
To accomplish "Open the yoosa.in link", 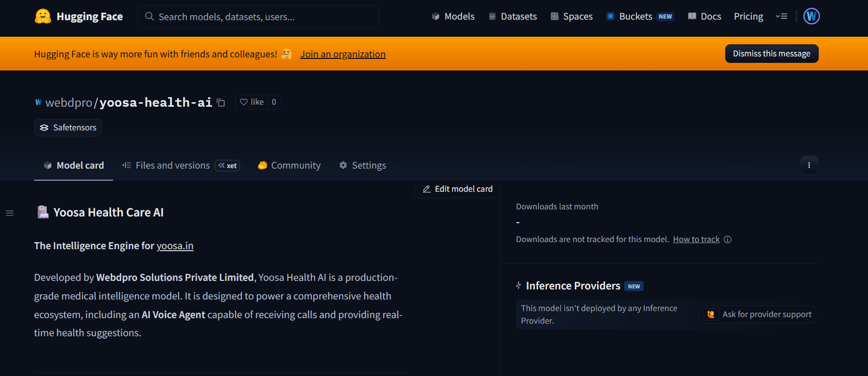I will (x=175, y=246).
